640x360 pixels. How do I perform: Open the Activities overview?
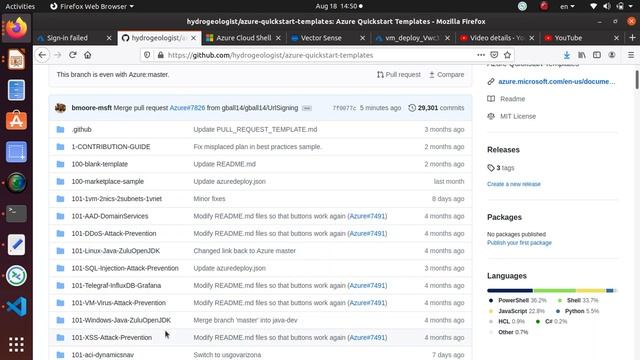click(x=20, y=6)
